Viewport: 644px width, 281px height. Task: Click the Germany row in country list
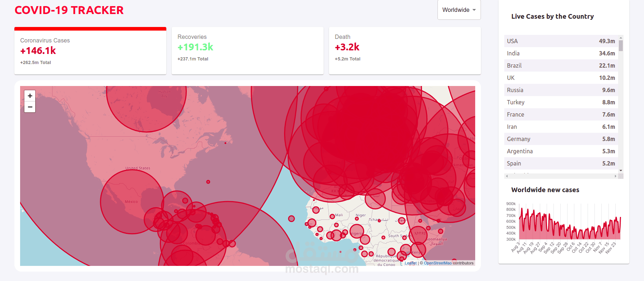[x=561, y=139]
